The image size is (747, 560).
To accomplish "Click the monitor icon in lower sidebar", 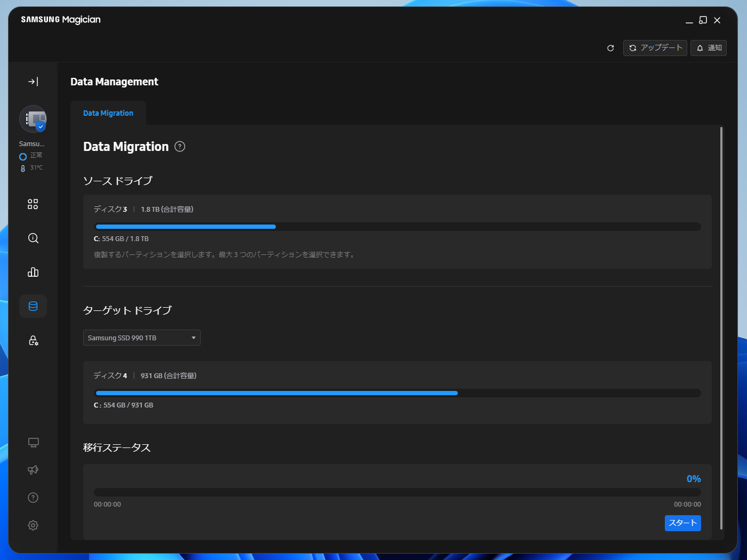I will [x=33, y=443].
